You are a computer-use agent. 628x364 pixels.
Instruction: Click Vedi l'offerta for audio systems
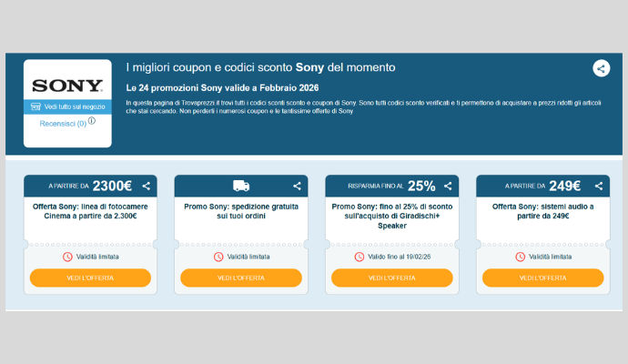(x=542, y=278)
